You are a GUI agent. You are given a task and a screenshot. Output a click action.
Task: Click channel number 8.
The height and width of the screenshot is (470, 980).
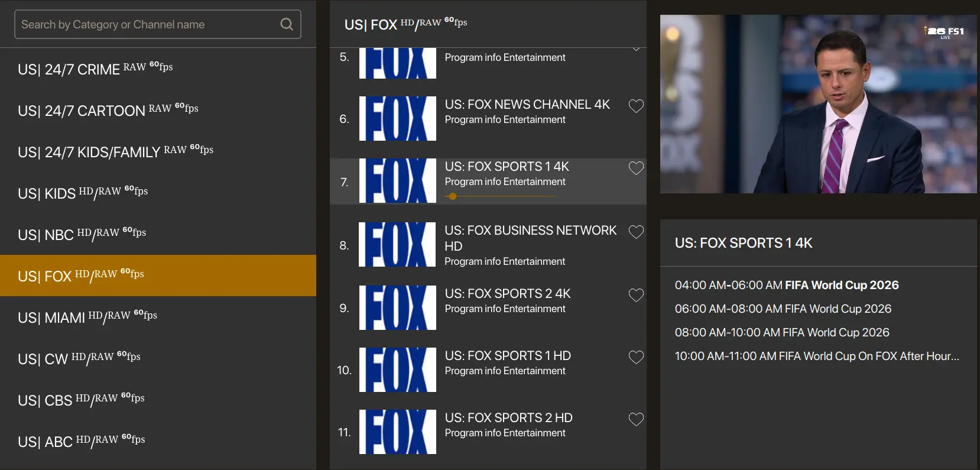point(344,245)
